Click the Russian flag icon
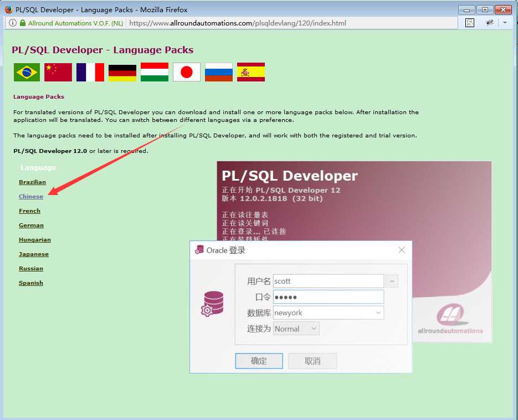 [219, 72]
